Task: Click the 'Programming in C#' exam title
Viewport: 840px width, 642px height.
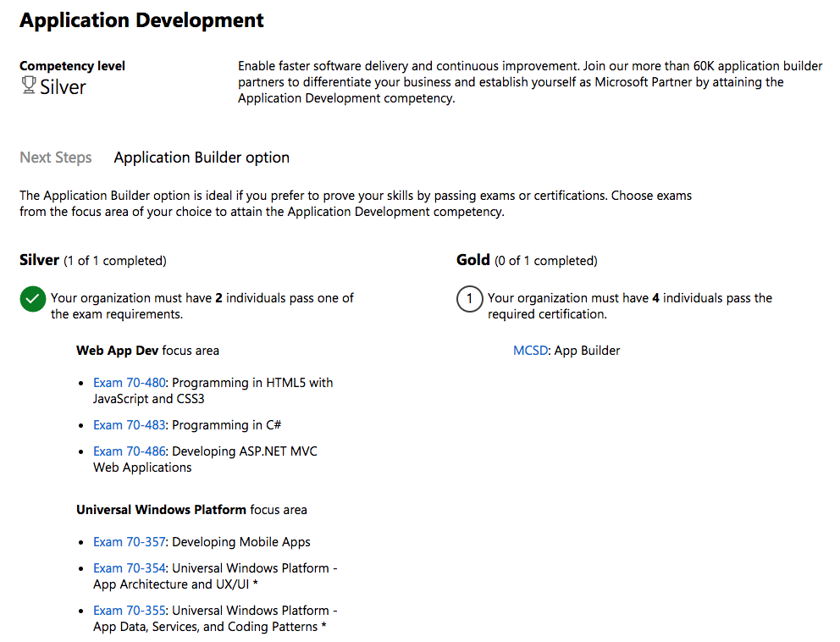Action: (x=227, y=425)
